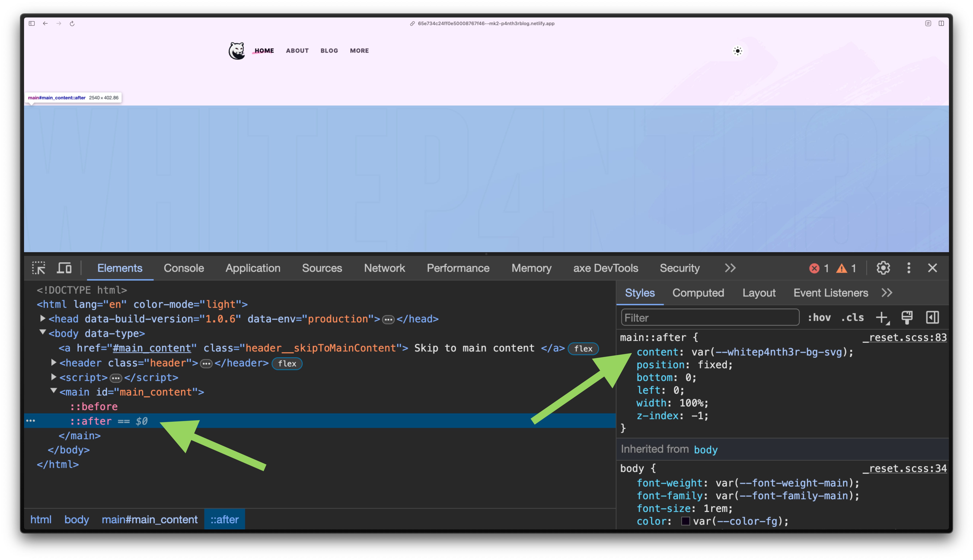Toggle computed styles sidebar icon
Image resolution: width=973 pixels, height=560 pixels.
point(932,317)
